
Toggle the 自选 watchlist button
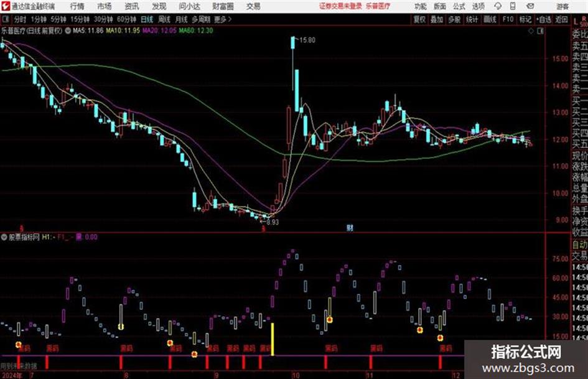[x=543, y=19]
